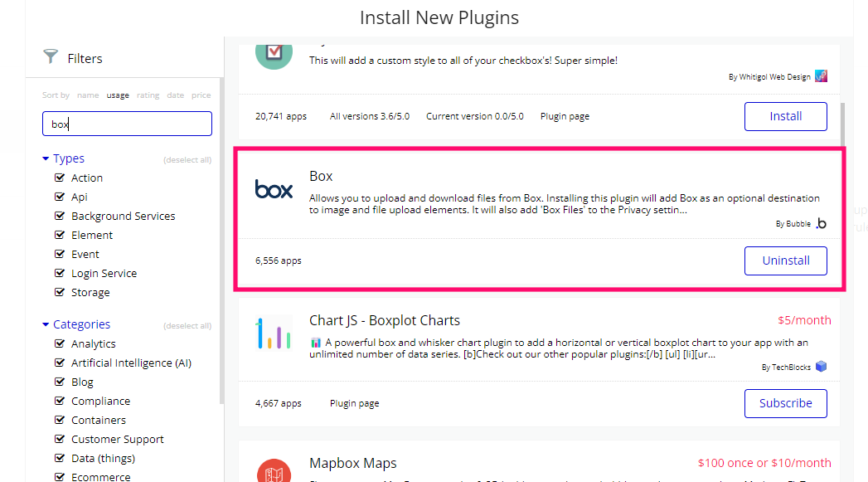Click the filters panel scrollbar
Screen dimensions: 868x482
pos(221,241)
